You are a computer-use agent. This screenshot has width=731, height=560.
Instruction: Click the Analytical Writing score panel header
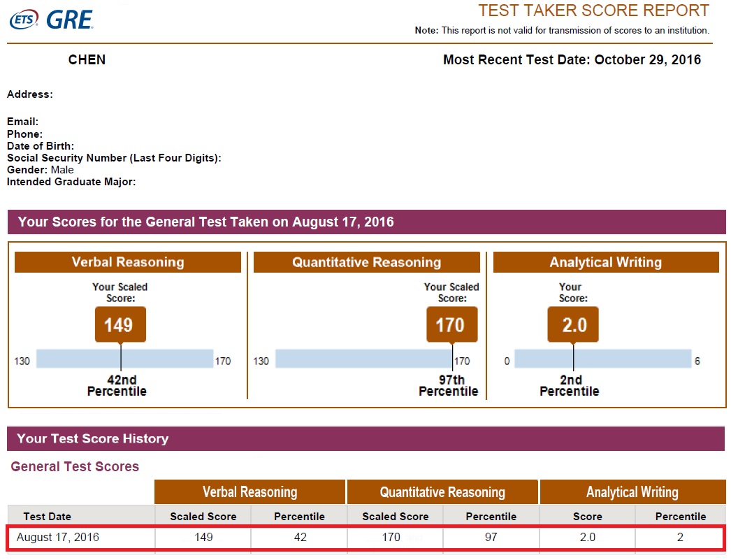pyautogui.click(x=606, y=262)
